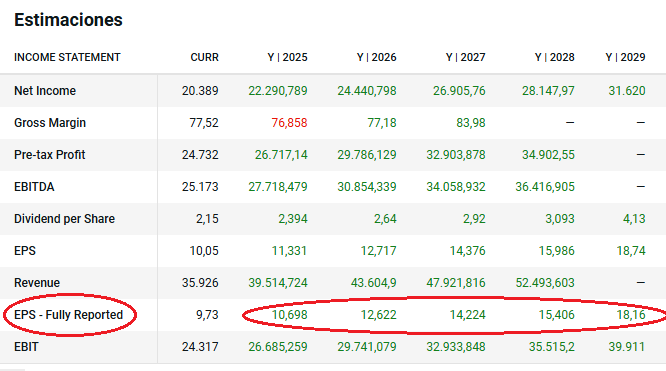Click the EBITDA row label
This screenshot has height=371, width=666.
coord(34,187)
